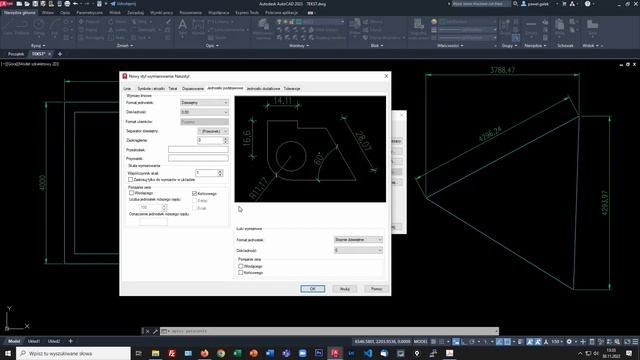Switch to the 'Tekst' tab in dialog

pos(173,89)
